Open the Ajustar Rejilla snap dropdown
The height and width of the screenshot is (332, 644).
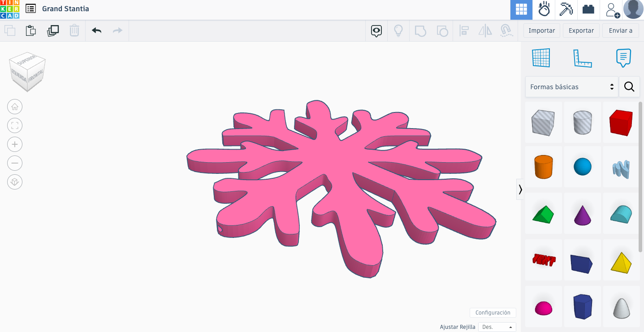(497, 327)
